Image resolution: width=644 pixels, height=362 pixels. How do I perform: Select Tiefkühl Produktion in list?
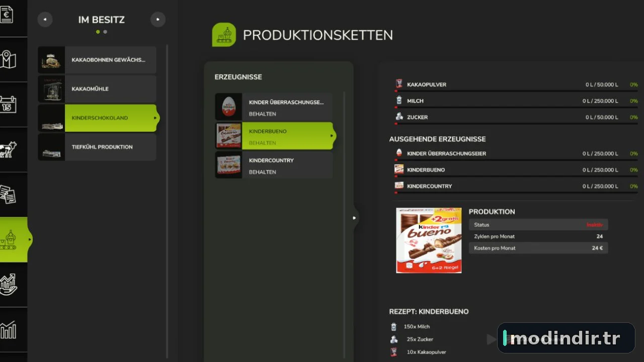[97, 147]
